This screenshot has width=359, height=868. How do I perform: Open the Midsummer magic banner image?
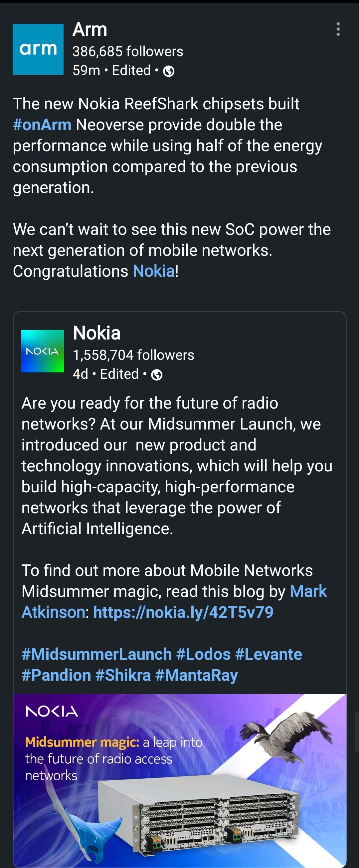[x=180, y=778]
